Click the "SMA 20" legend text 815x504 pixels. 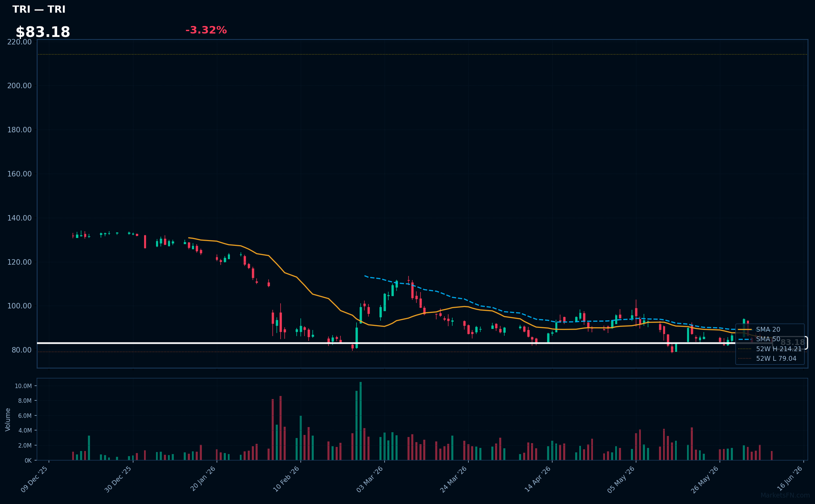[x=768, y=330]
